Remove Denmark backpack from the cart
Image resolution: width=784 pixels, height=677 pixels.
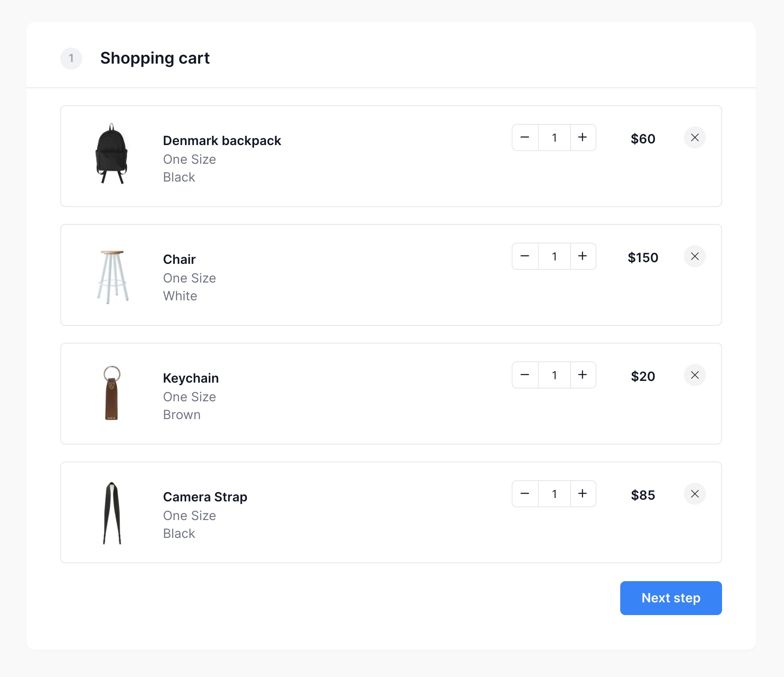pyautogui.click(x=694, y=137)
